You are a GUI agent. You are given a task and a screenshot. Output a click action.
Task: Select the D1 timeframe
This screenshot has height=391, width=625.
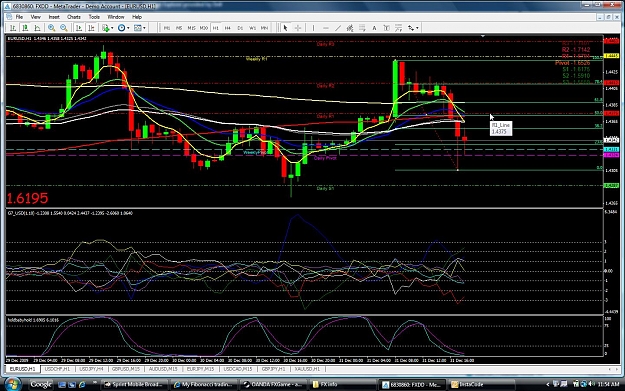[x=240, y=28]
